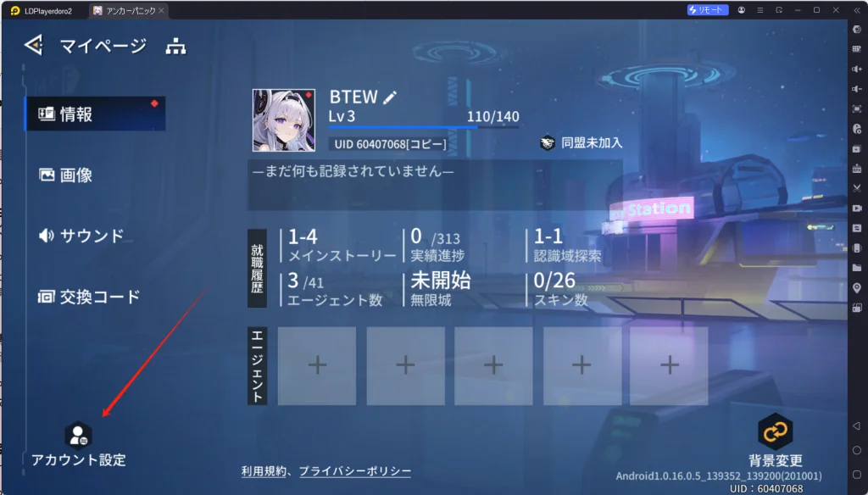Open the operation recorder icon
Image resolution: width=868 pixels, height=495 pixels.
pyautogui.click(x=857, y=129)
